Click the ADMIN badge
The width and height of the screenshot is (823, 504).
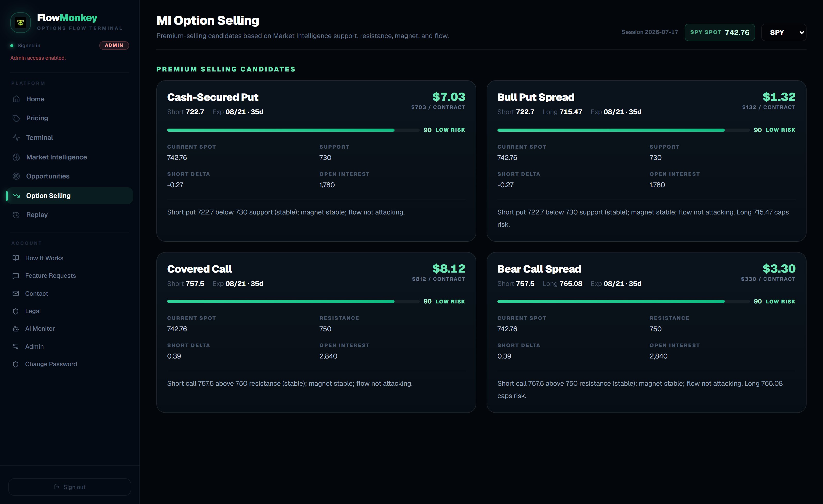pos(114,46)
